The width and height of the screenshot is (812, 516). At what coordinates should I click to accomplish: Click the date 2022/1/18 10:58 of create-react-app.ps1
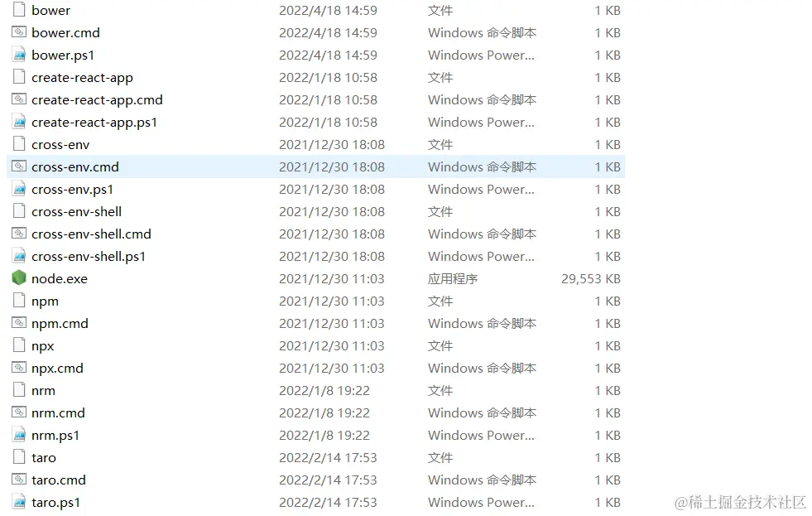pyautogui.click(x=329, y=123)
